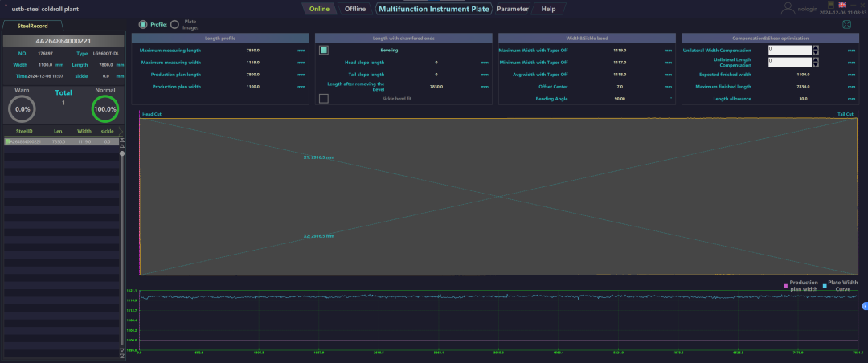Screen dimensions: 868x363
Task: Increase Unilateral Width Compensation with up arrow
Action: [816, 47]
